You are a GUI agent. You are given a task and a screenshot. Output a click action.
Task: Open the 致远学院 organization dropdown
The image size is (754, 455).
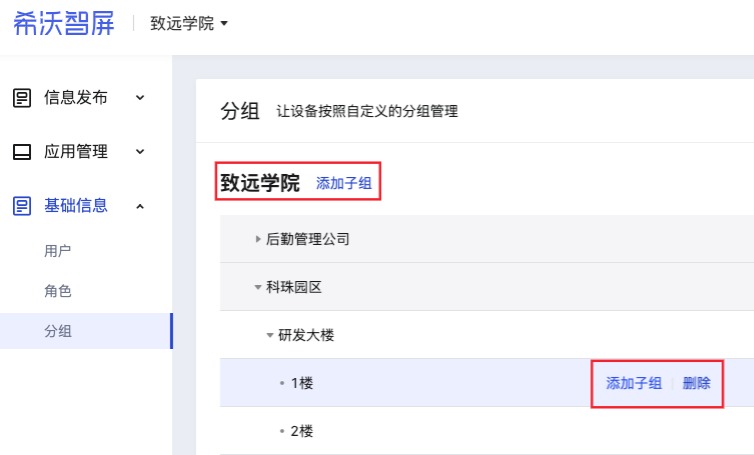click(x=189, y=23)
